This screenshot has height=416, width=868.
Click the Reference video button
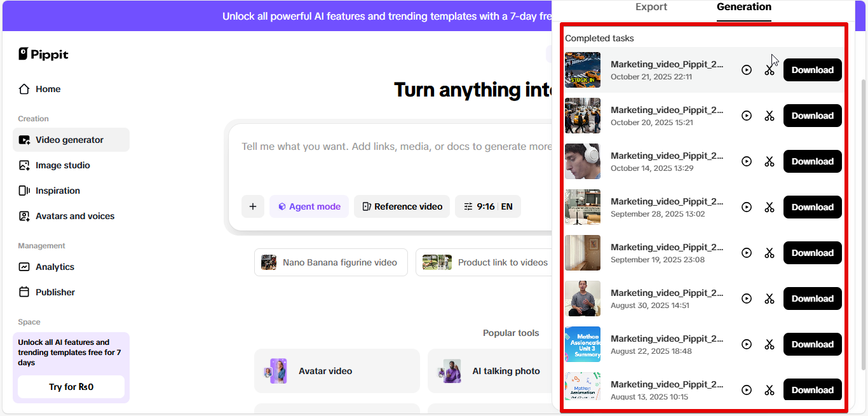[x=402, y=206]
